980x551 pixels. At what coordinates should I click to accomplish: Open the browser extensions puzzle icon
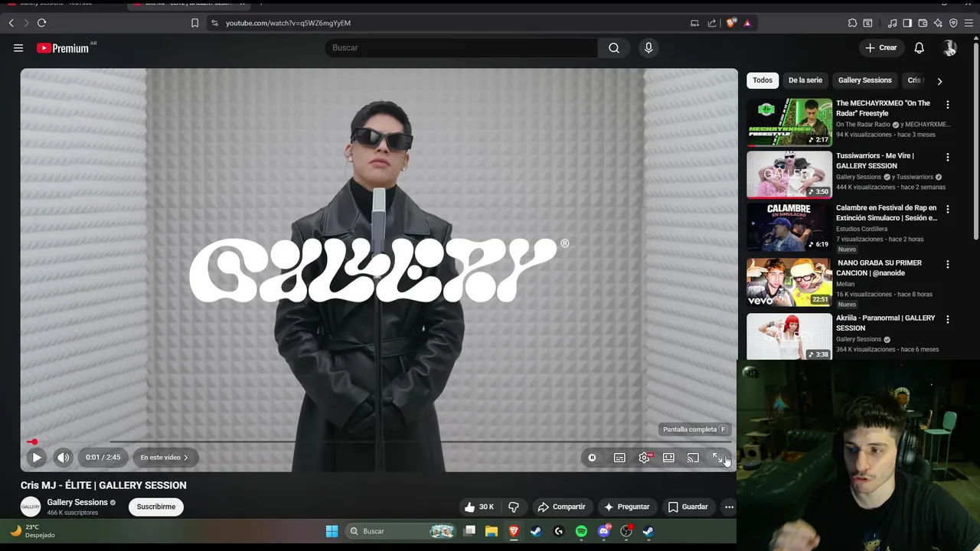[852, 23]
